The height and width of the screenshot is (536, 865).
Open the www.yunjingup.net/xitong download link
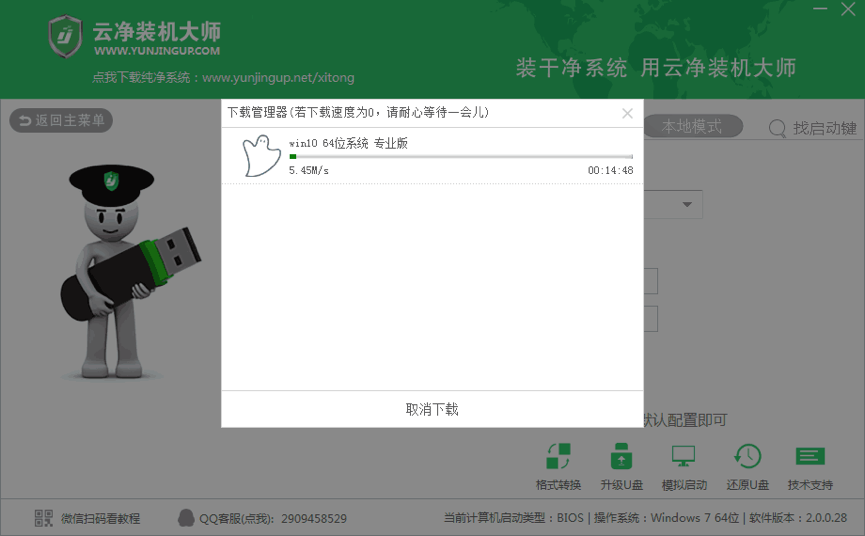(278, 78)
